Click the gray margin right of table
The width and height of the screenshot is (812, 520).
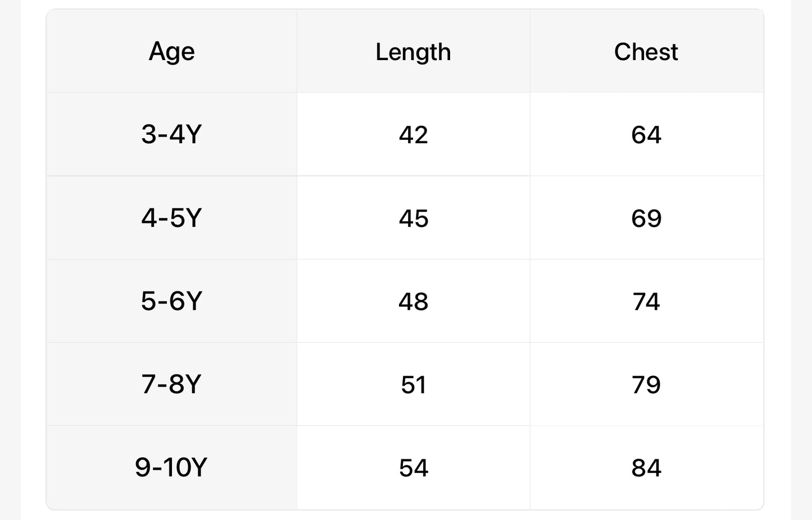coord(801,258)
